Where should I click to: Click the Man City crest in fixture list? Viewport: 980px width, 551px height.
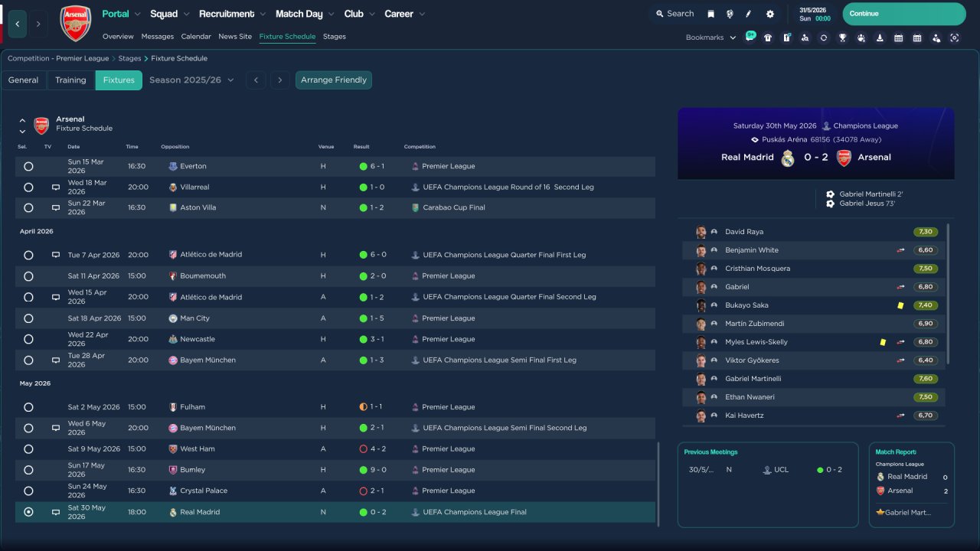pyautogui.click(x=173, y=318)
